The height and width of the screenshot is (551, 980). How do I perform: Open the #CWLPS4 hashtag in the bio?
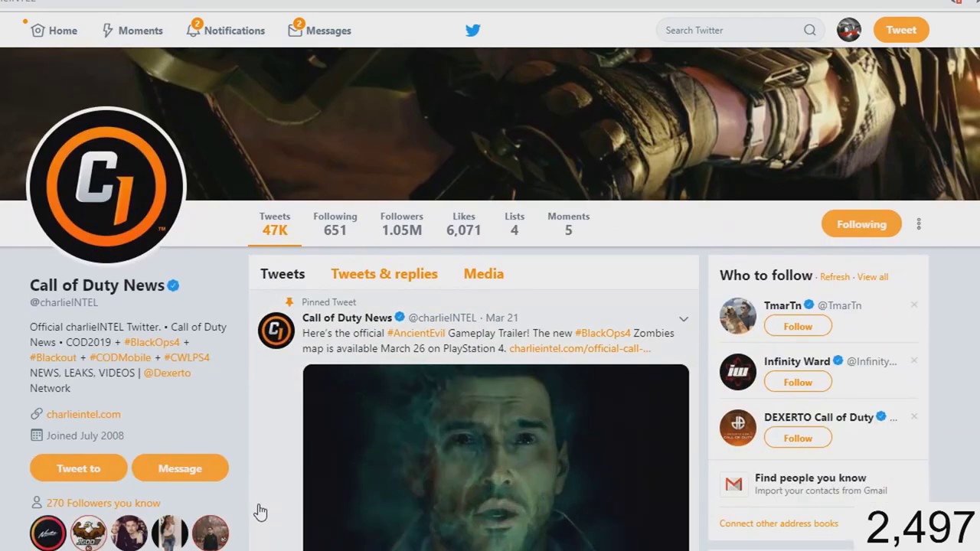coord(186,357)
